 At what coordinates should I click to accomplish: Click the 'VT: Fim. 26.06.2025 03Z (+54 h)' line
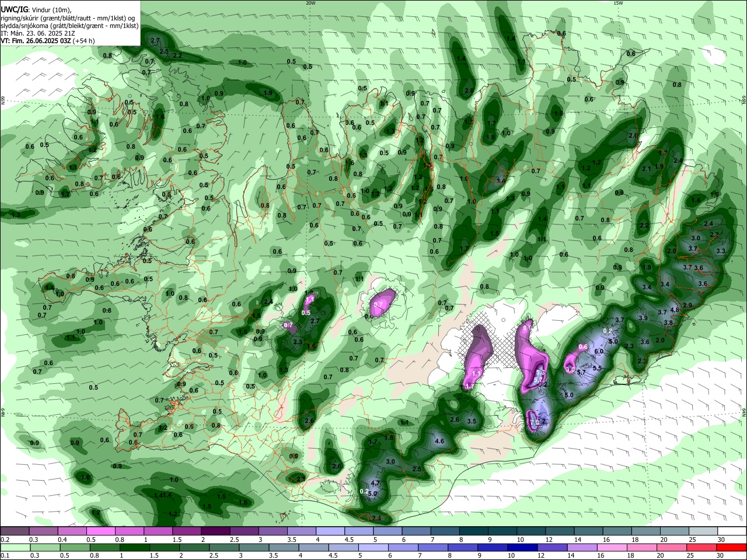pos(47,41)
